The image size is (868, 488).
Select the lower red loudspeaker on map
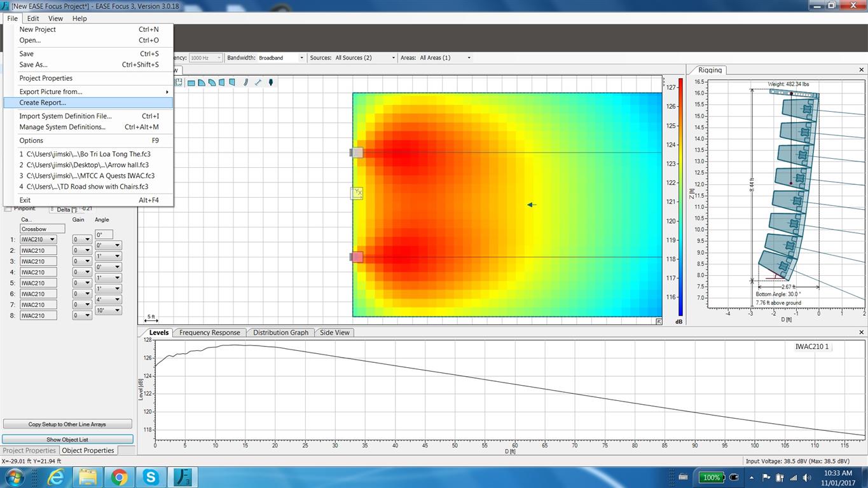357,257
